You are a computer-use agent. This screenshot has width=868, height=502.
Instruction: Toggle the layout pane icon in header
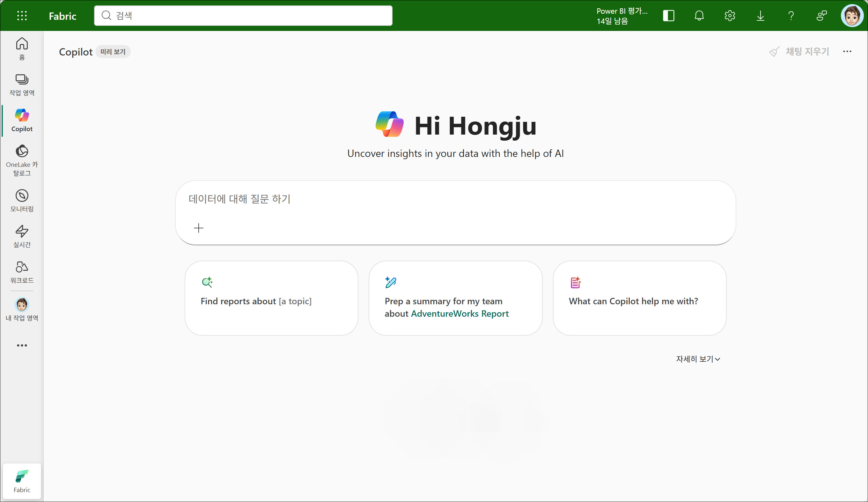point(668,16)
